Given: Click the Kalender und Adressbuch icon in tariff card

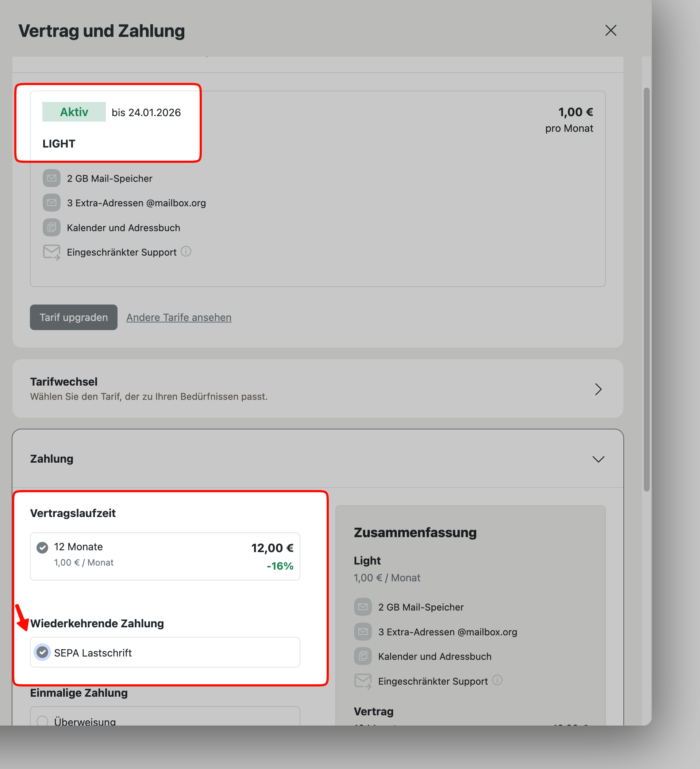Looking at the screenshot, I should (51, 227).
